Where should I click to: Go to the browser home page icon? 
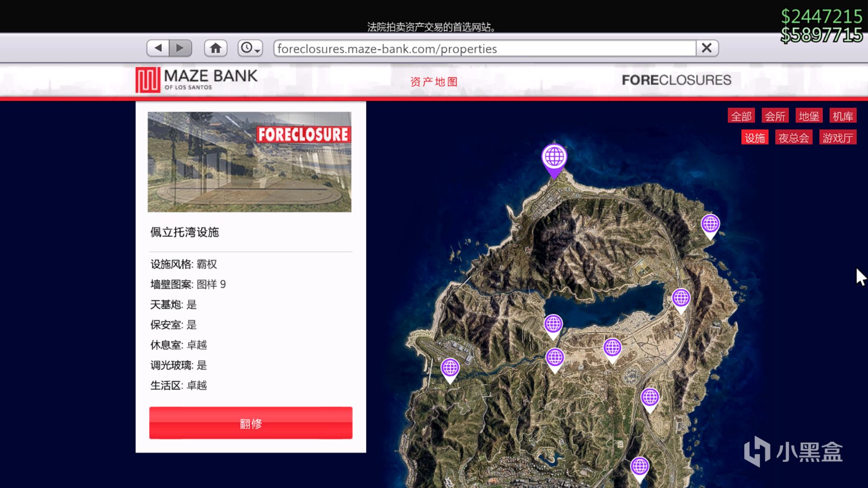[216, 48]
